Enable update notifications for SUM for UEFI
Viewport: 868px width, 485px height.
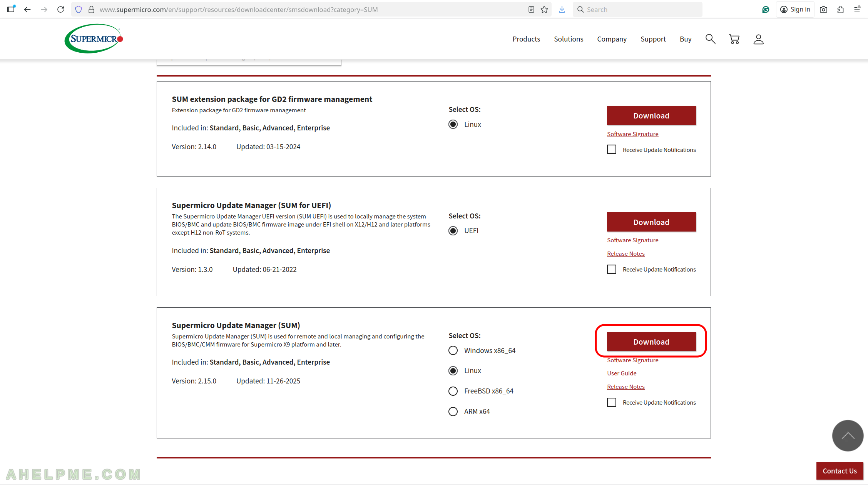[x=612, y=269]
